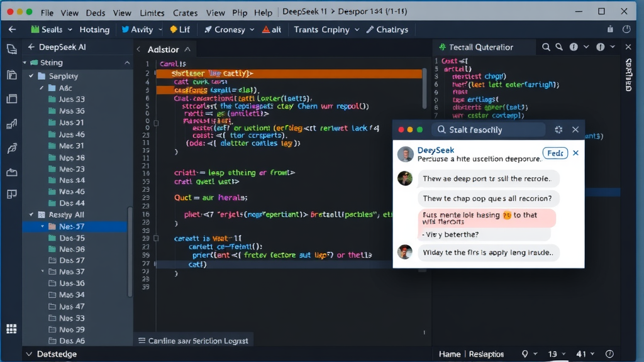Toggle visibility of the DeepSeek chat message
This screenshot has width=644, height=362.
[576, 153]
